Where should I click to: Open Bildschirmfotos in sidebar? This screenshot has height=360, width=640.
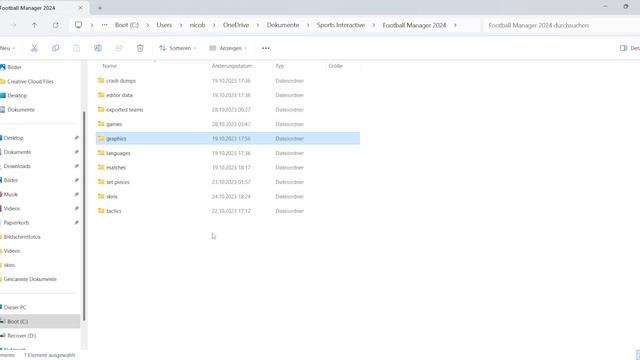pyautogui.click(x=22, y=237)
